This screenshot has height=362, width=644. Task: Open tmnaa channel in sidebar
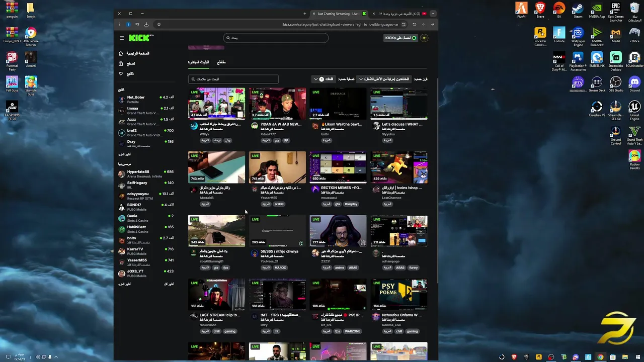(146, 111)
